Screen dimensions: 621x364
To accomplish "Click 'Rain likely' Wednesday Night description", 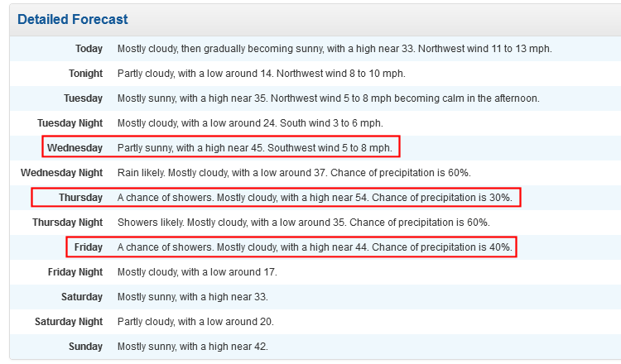I will click(x=294, y=173).
